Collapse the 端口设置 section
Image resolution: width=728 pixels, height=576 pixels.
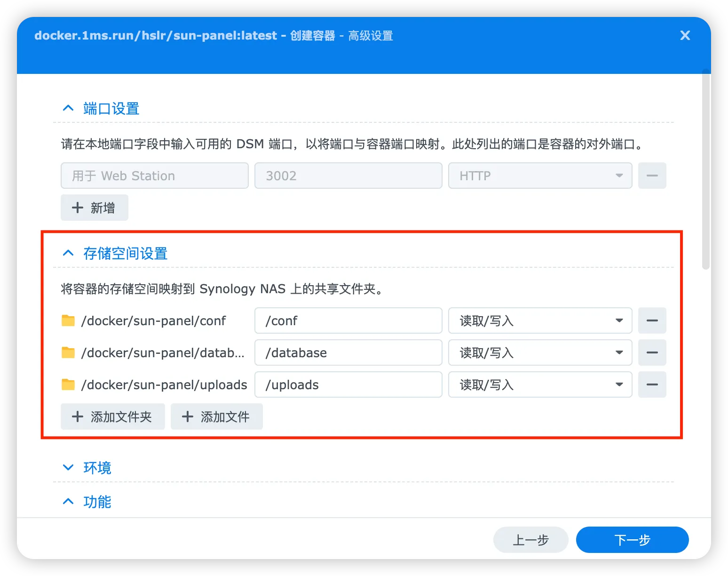pyautogui.click(x=68, y=108)
